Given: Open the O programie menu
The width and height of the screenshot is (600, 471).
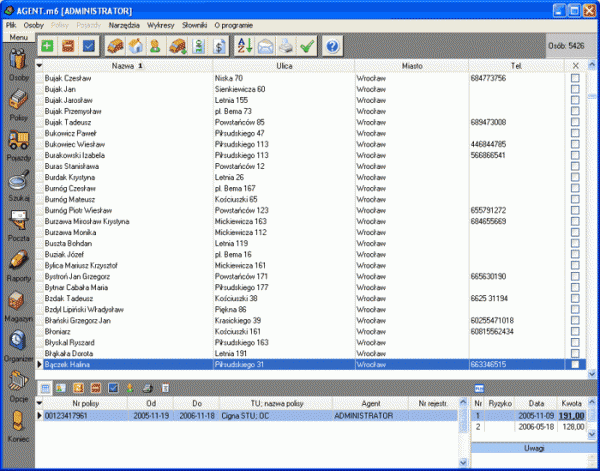Looking at the screenshot, I should coord(233,25).
